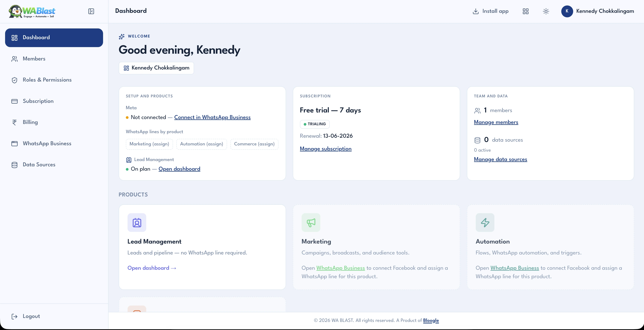
Task: Follow WhatsApp Business link in Automation card
Action: [515, 268]
